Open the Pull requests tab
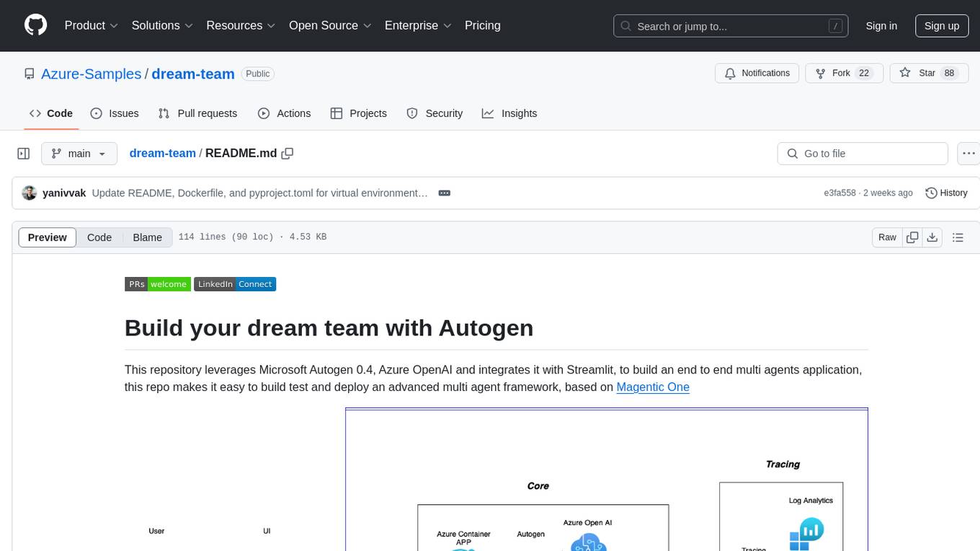Image resolution: width=980 pixels, height=551 pixels. coord(197,113)
